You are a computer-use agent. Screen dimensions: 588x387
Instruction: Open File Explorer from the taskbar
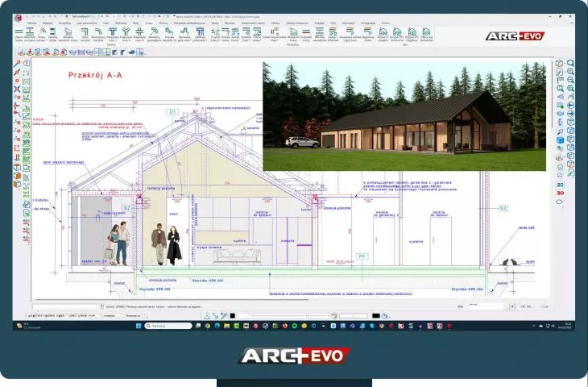[x=227, y=326]
